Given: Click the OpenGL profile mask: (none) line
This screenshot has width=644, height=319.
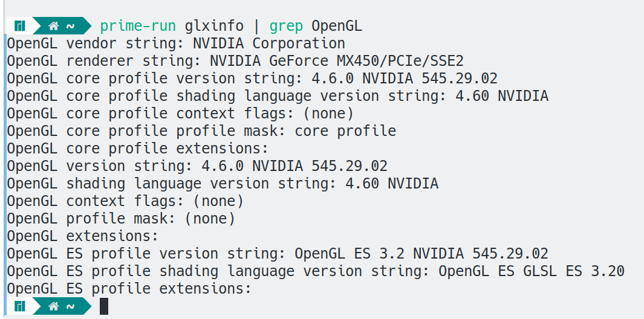Looking at the screenshot, I should point(121,219).
